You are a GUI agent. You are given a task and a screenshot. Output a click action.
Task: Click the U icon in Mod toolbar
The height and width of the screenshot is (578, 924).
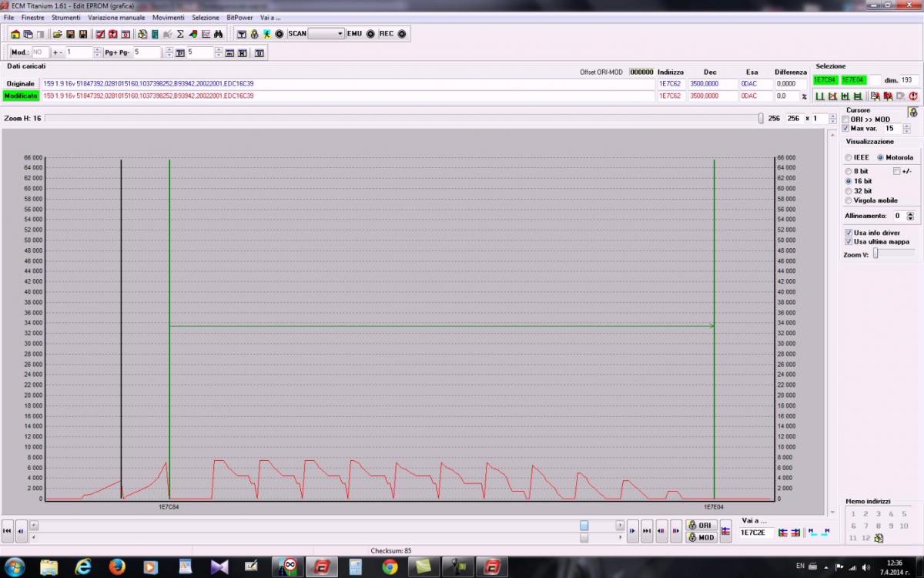pos(259,52)
